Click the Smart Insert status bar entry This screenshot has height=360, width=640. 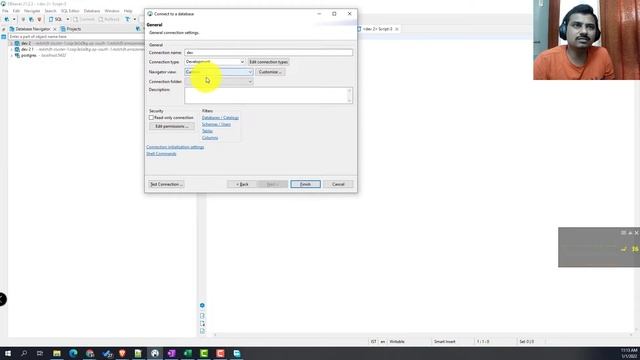click(x=444, y=342)
